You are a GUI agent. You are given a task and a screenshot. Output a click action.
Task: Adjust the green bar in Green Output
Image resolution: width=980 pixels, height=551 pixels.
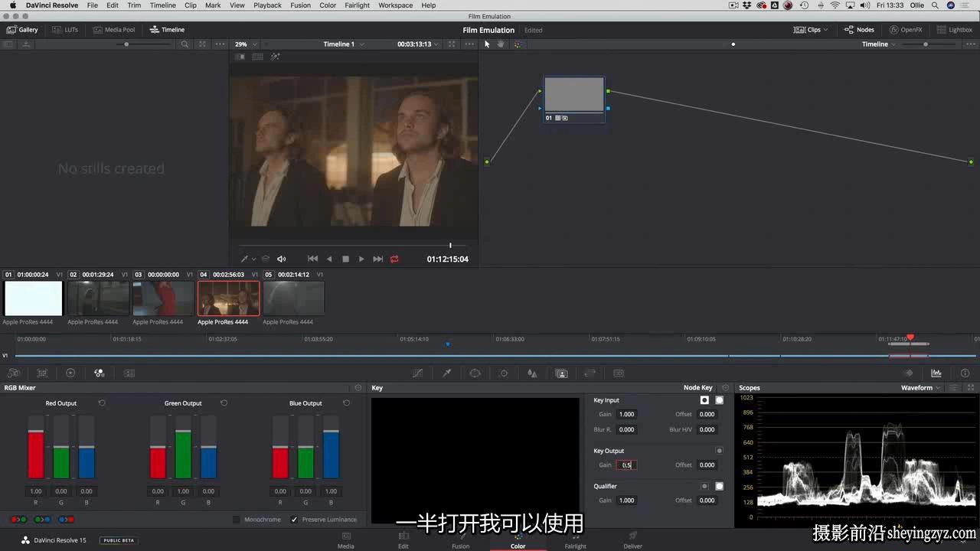coord(183,455)
